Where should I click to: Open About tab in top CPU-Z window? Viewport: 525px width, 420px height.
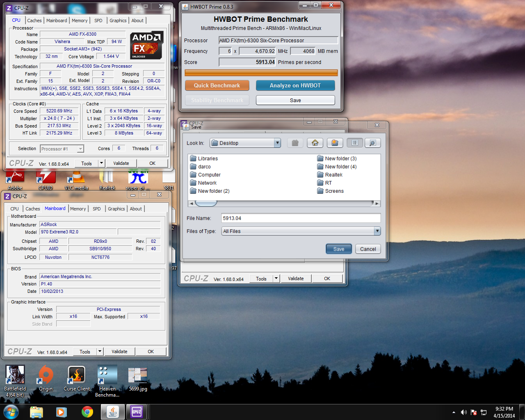click(138, 21)
